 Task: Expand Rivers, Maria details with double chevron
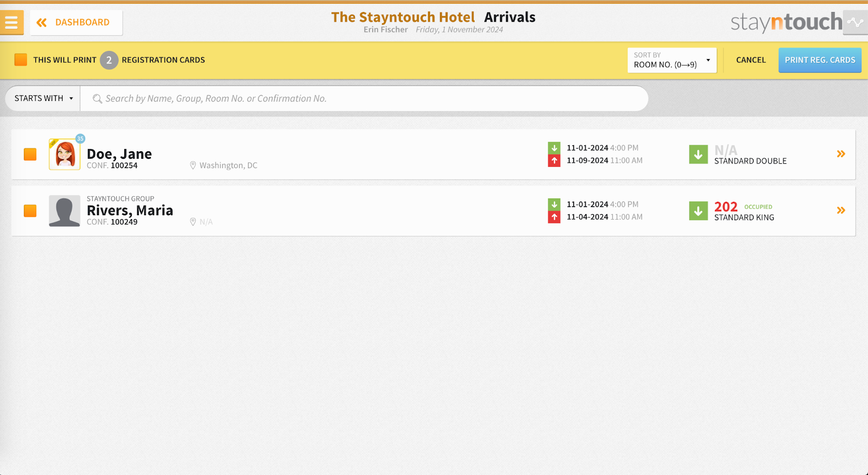pyautogui.click(x=841, y=210)
